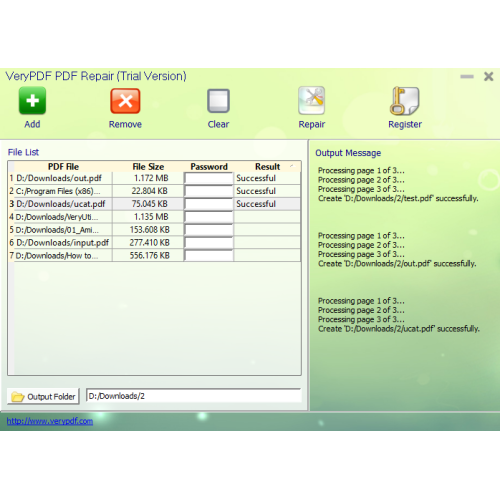This screenshot has height=500, width=500.
Task: Click the 277.410 KB file size cell
Action: (x=149, y=243)
